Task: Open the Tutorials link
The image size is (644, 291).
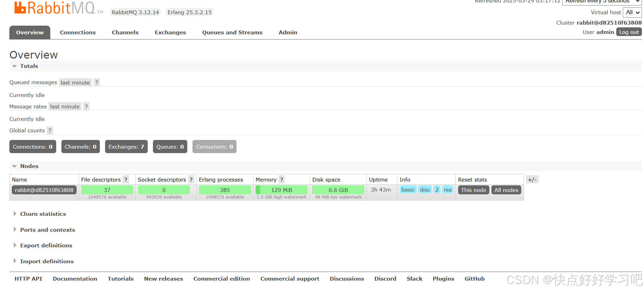Action: point(121,279)
